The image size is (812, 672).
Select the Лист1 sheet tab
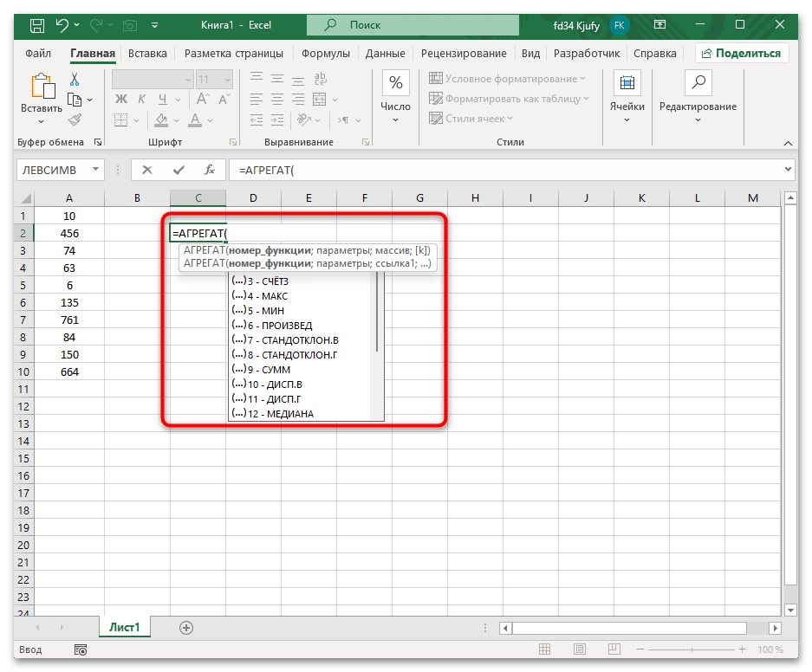pyautogui.click(x=124, y=627)
